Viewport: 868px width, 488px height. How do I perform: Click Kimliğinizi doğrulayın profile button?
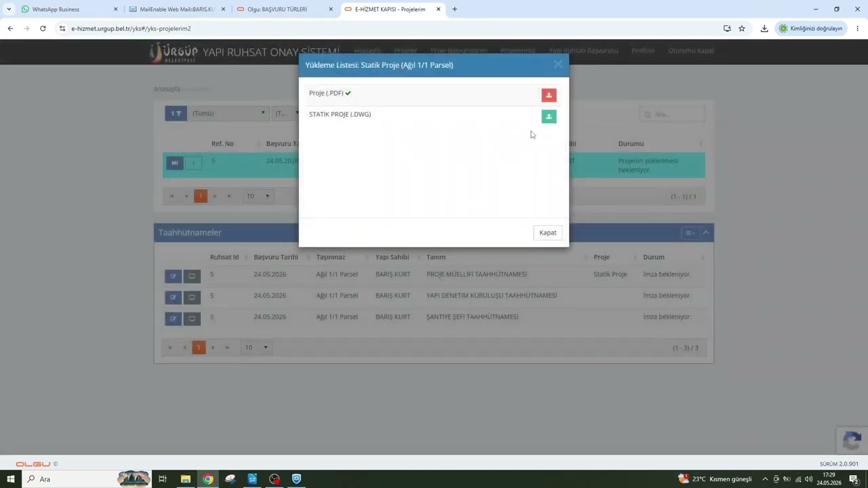click(x=810, y=28)
